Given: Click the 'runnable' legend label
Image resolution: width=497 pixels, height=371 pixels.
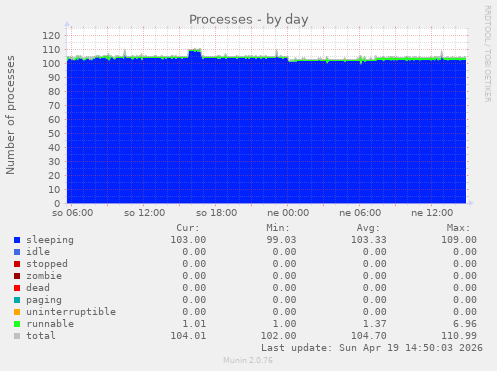Looking at the screenshot, I should [50, 324].
